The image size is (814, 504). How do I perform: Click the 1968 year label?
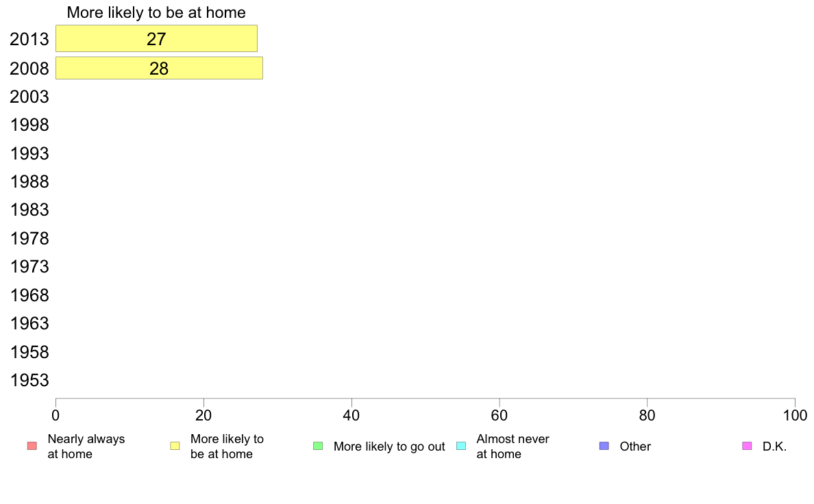29,295
